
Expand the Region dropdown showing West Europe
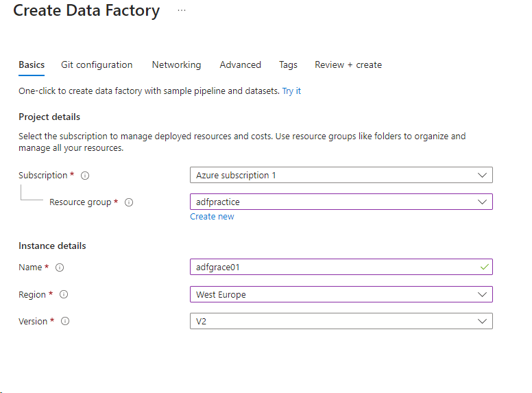[341, 294]
